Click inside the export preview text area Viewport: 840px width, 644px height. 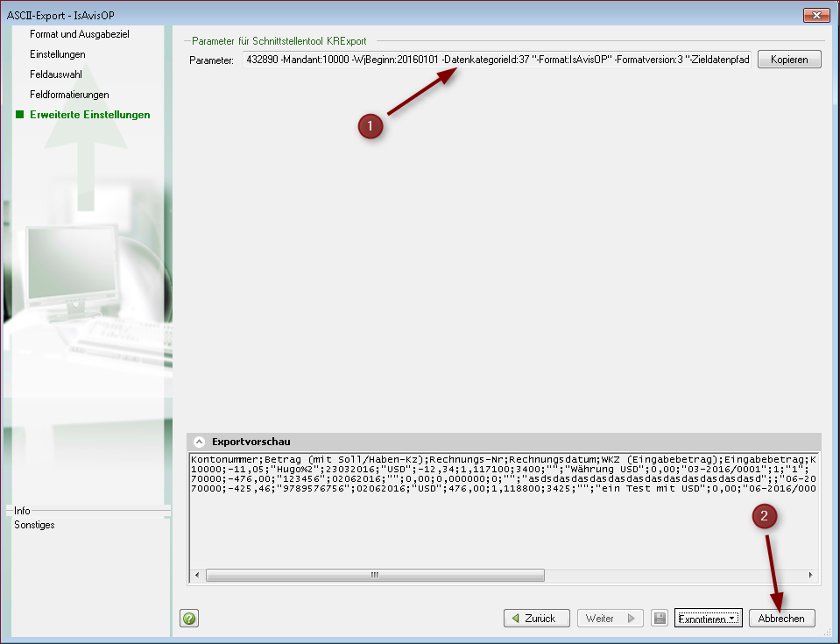tap(504, 526)
